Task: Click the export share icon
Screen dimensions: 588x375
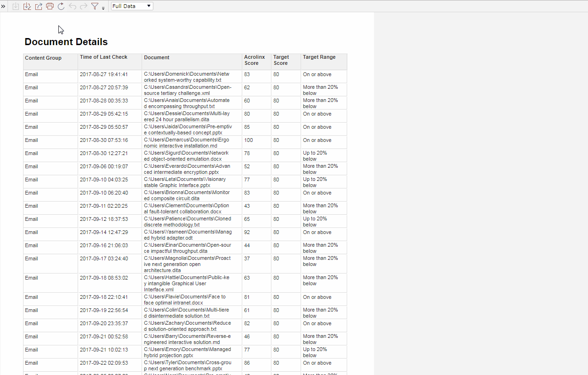Action: (x=39, y=6)
